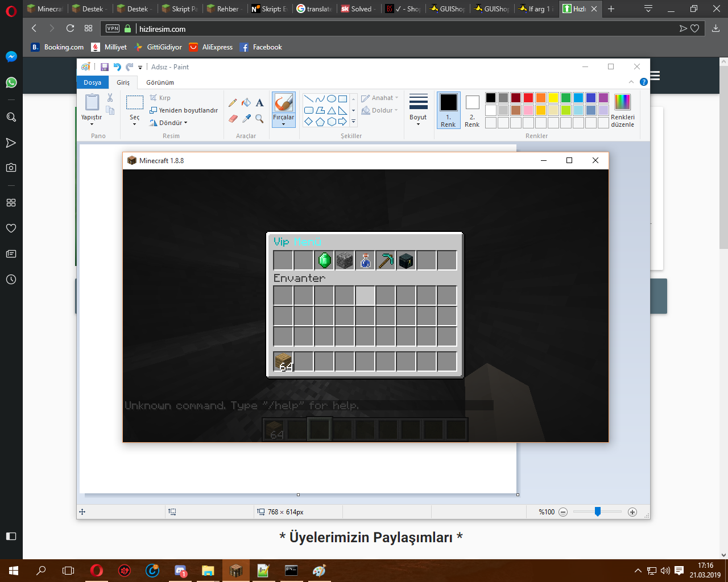This screenshot has width=728, height=582.
Task: Open File Explorer from taskbar
Action: click(208, 570)
